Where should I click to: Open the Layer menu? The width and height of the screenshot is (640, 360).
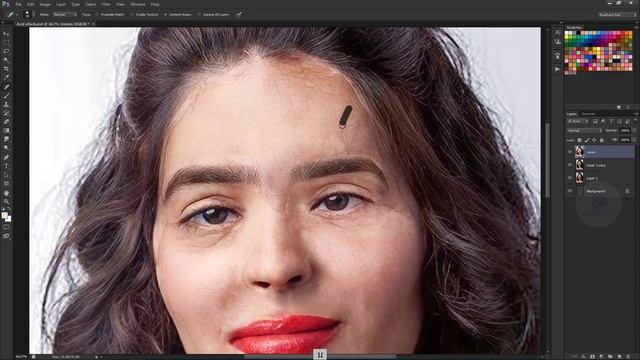[61, 4]
